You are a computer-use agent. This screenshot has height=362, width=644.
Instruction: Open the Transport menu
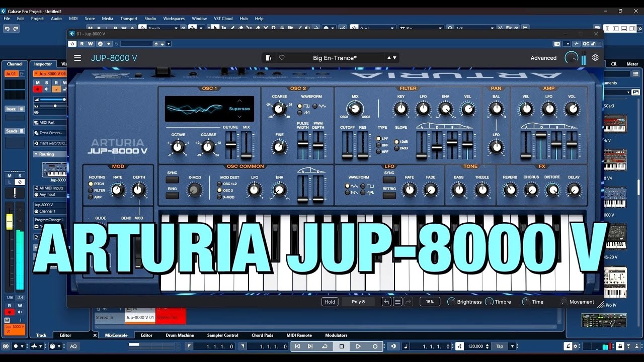[x=129, y=19]
